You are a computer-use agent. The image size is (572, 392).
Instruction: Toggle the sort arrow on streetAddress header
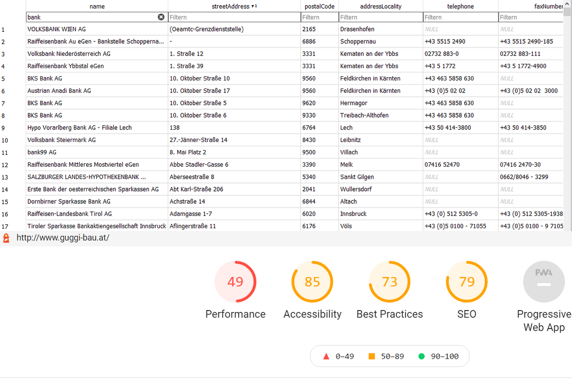click(x=254, y=6)
